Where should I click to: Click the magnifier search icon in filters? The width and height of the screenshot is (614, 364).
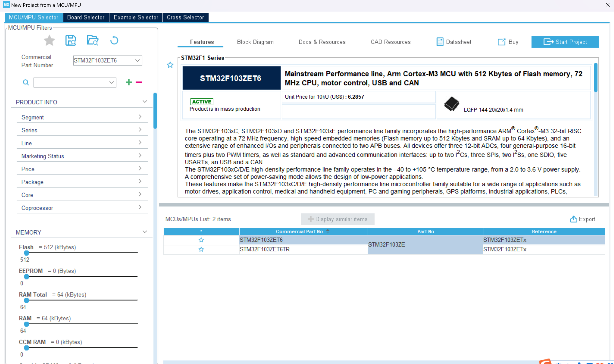point(26,82)
